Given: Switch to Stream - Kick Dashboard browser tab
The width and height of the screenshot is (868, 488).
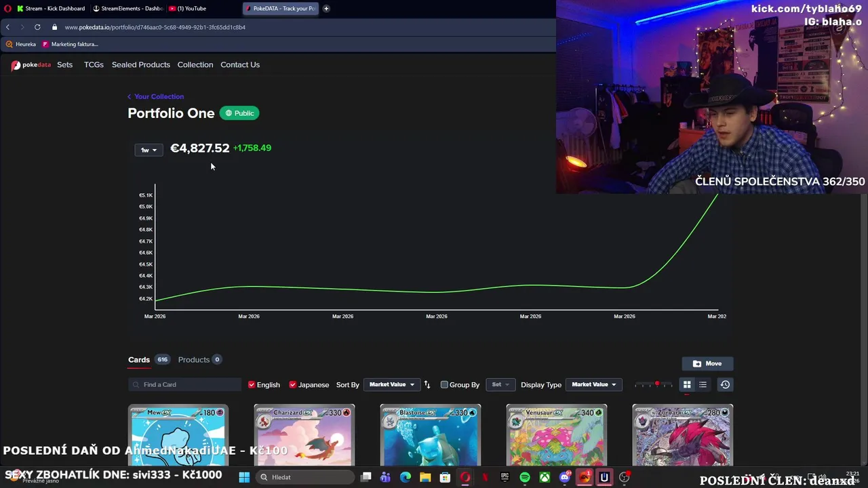Looking at the screenshot, I should click(50, 8).
